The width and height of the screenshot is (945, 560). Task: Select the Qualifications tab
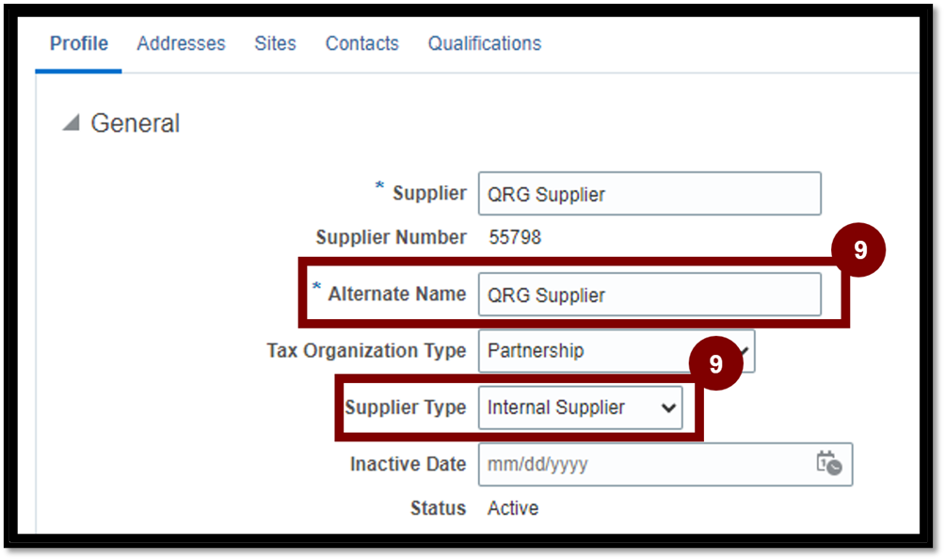click(485, 43)
